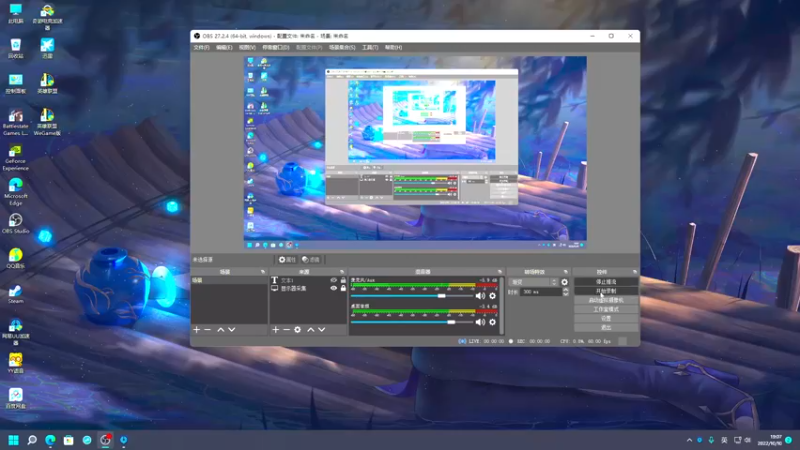The width and height of the screenshot is (800, 450).
Task: Open the transition type dropdown
Action: click(x=533, y=282)
